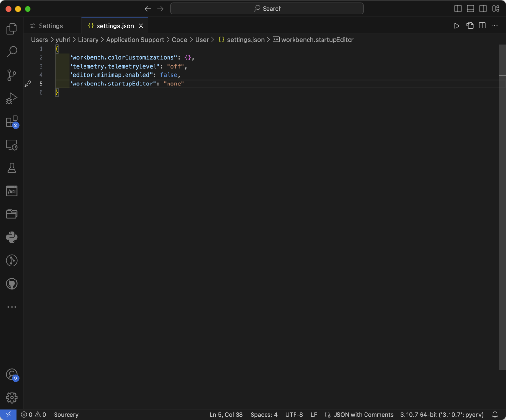Open the Search view in activity bar
This screenshot has width=506, height=420.
tap(12, 52)
